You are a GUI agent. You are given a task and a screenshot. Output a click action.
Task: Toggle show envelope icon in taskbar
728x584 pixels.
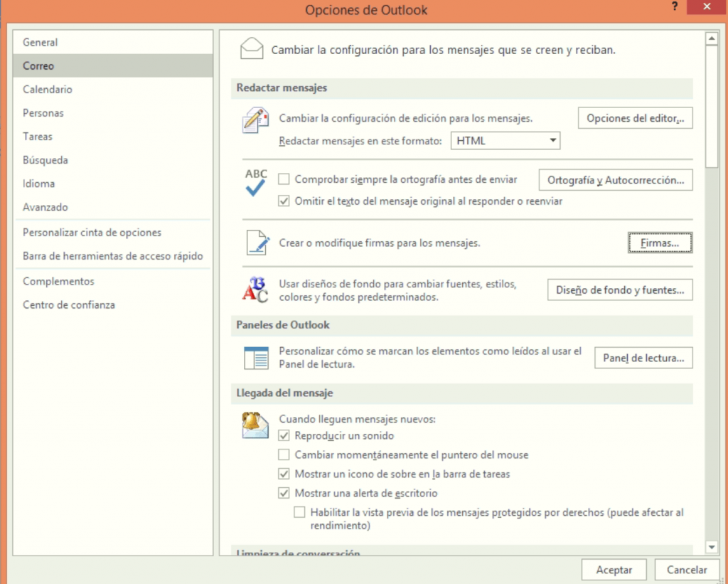coord(284,474)
